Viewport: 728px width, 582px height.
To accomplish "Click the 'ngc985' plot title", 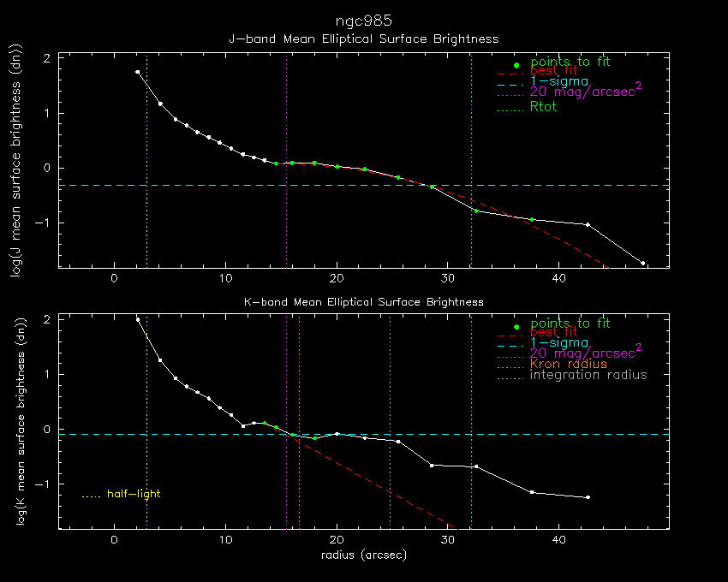I will pyautogui.click(x=363, y=21).
